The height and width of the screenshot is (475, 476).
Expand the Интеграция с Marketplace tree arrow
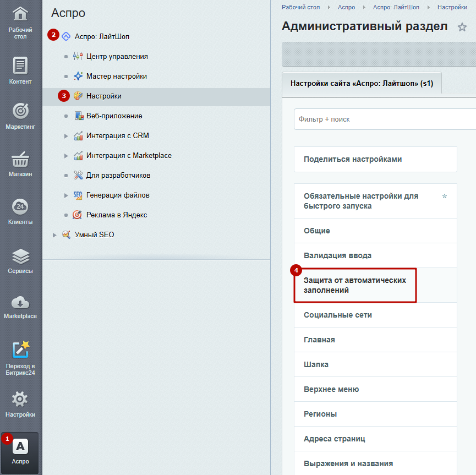click(66, 156)
